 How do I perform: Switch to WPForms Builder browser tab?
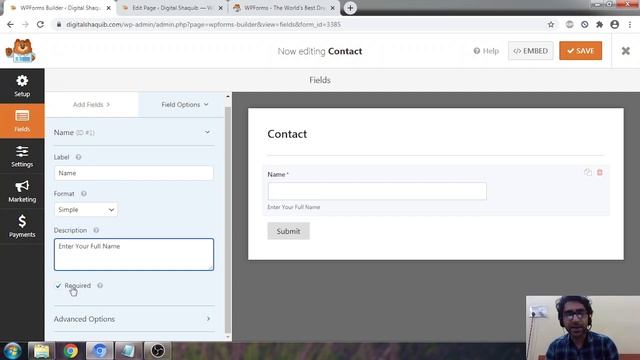[x=60, y=8]
